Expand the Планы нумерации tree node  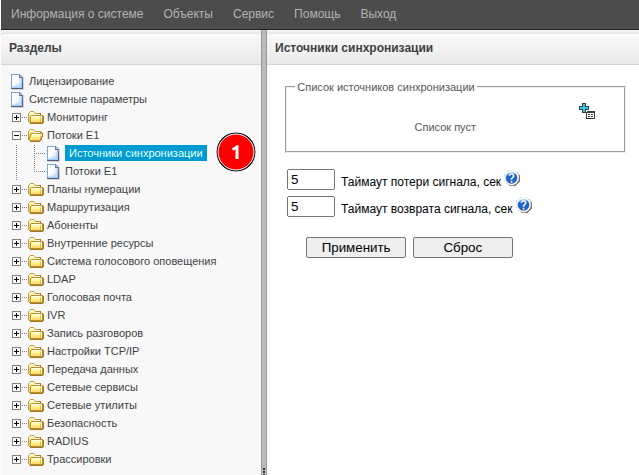point(16,189)
